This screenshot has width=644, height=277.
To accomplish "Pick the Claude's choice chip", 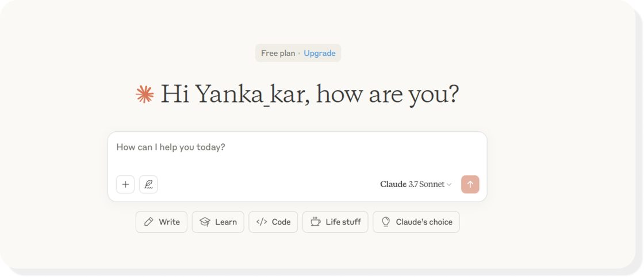I will coord(416,222).
